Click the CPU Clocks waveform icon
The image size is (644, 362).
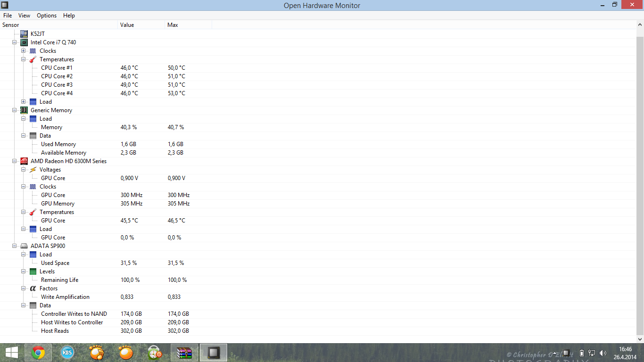point(33,51)
